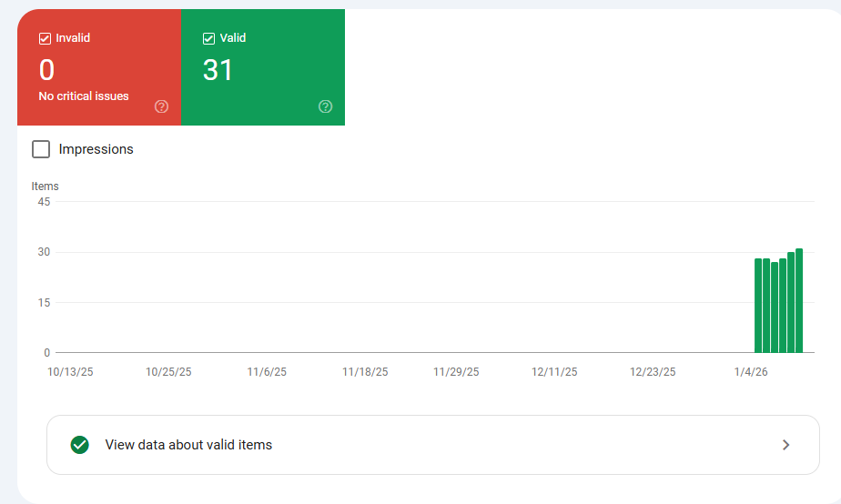Click the 45 value on y-axis

click(44, 202)
